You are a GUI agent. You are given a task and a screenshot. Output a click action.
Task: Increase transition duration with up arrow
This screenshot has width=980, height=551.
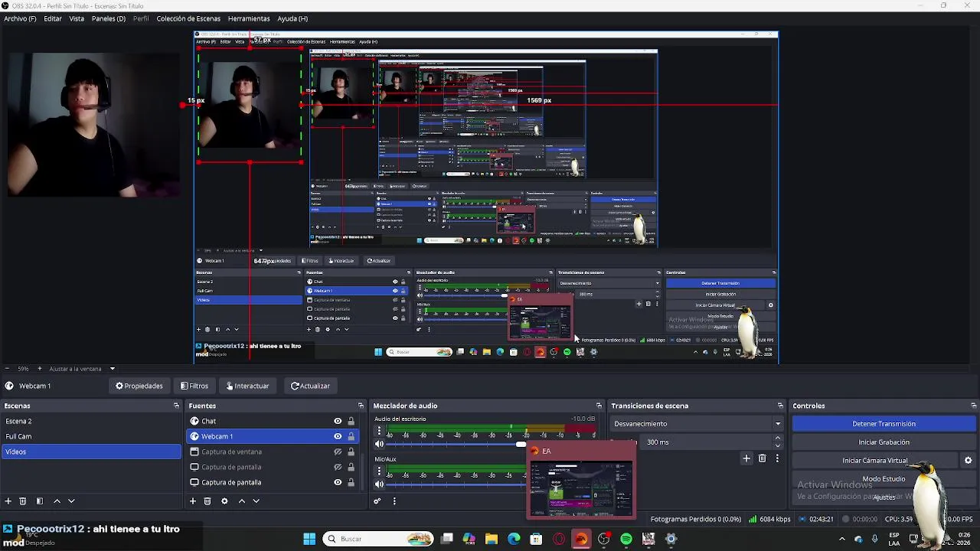(x=778, y=439)
